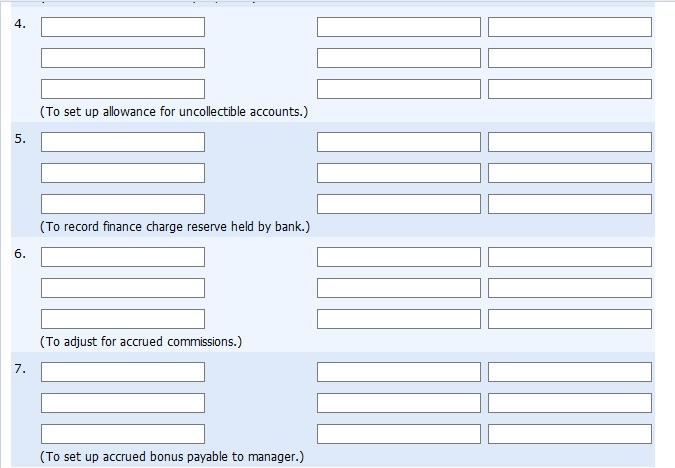Focus entry 5 third-row credit amount field

[570, 204]
